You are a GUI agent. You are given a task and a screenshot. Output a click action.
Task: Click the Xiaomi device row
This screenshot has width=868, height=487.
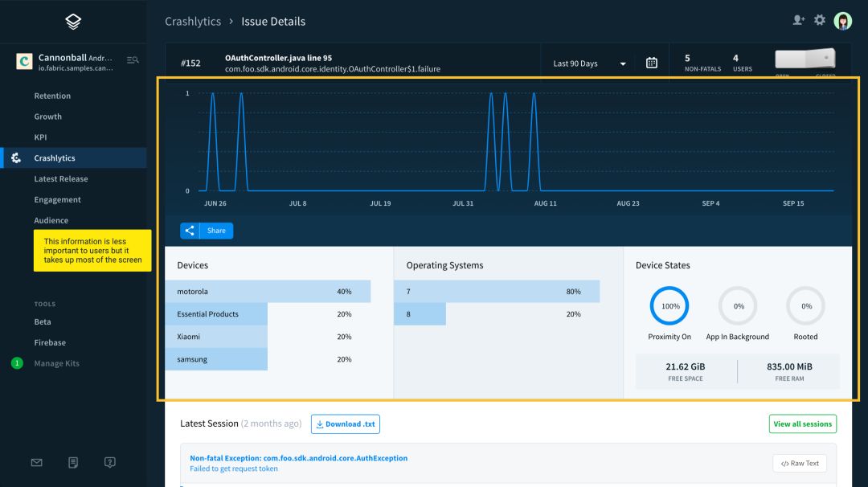tap(268, 337)
